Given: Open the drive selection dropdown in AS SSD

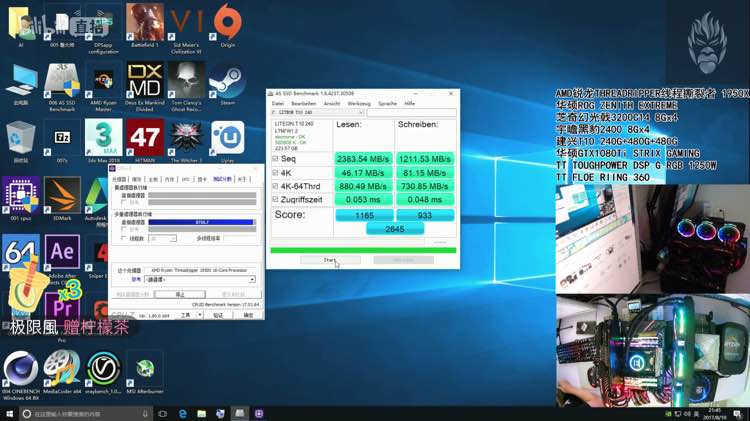Looking at the screenshot, I should [318, 112].
